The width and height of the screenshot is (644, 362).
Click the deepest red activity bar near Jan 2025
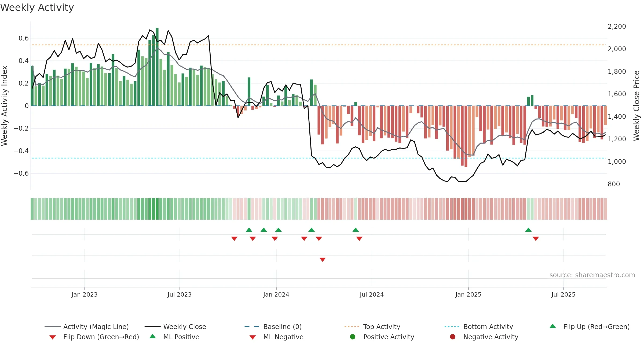tap(466, 136)
